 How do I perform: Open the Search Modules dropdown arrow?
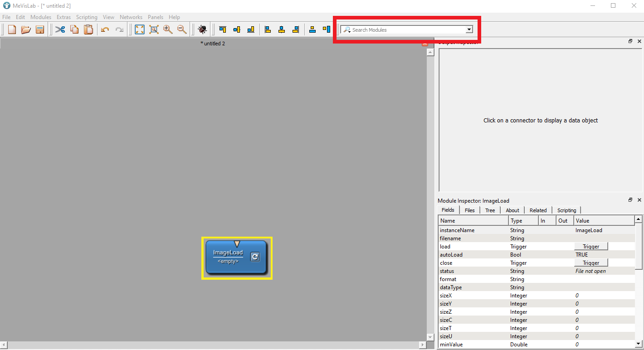[x=469, y=29]
